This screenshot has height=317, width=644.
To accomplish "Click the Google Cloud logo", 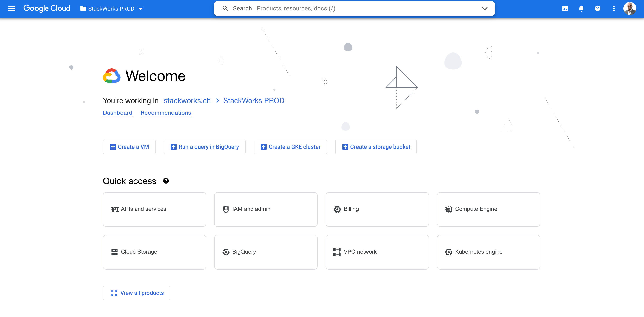I will click(x=47, y=8).
